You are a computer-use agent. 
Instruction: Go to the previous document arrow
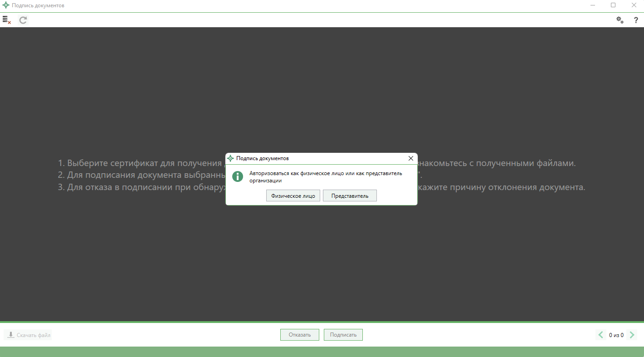pos(601,335)
